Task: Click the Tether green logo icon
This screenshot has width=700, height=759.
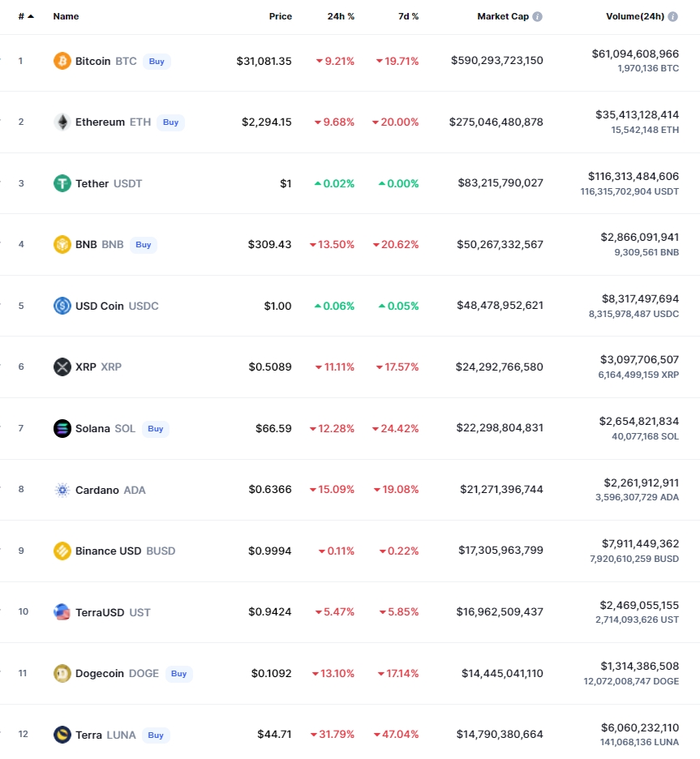Action: click(62, 183)
